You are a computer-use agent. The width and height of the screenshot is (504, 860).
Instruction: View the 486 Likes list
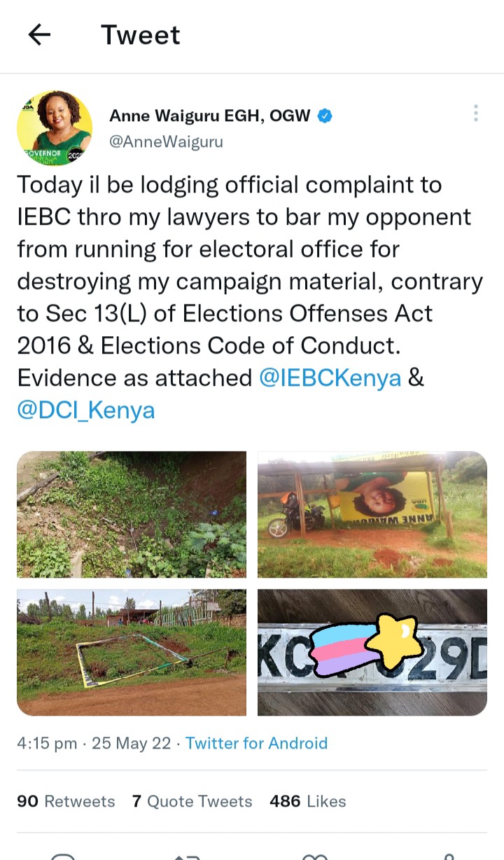(x=308, y=801)
